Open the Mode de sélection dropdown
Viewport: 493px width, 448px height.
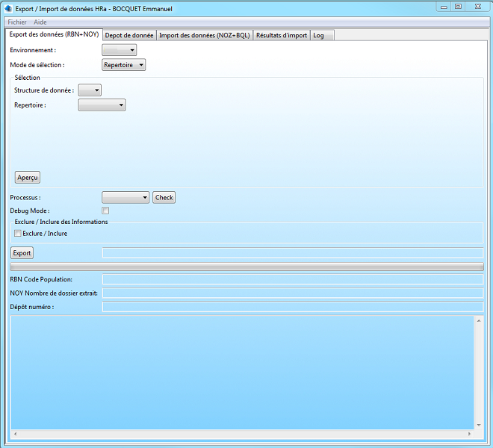(x=124, y=65)
